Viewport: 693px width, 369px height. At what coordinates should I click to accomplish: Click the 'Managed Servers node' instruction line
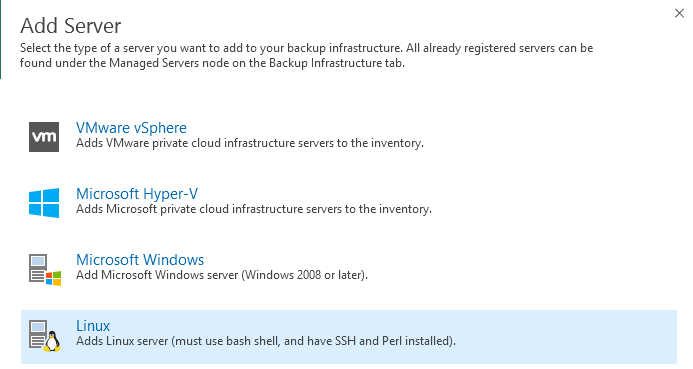(212, 63)
